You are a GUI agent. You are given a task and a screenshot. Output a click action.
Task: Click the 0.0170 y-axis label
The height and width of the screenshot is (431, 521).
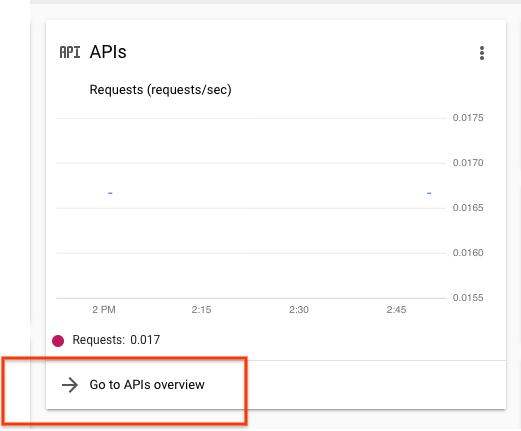(x=468, y=163)
